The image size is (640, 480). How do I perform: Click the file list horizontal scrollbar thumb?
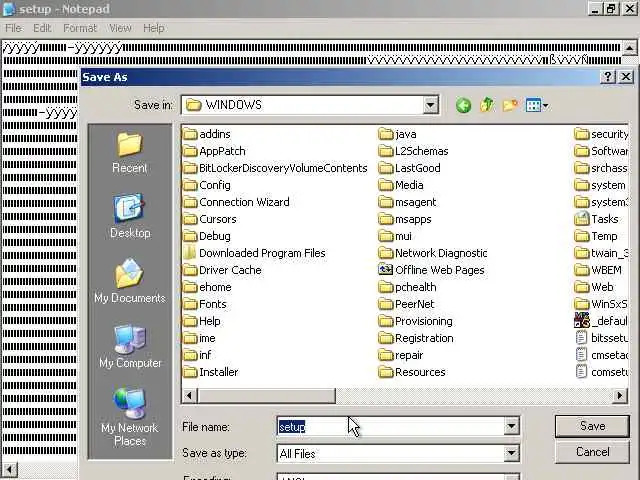pos(267,395)
